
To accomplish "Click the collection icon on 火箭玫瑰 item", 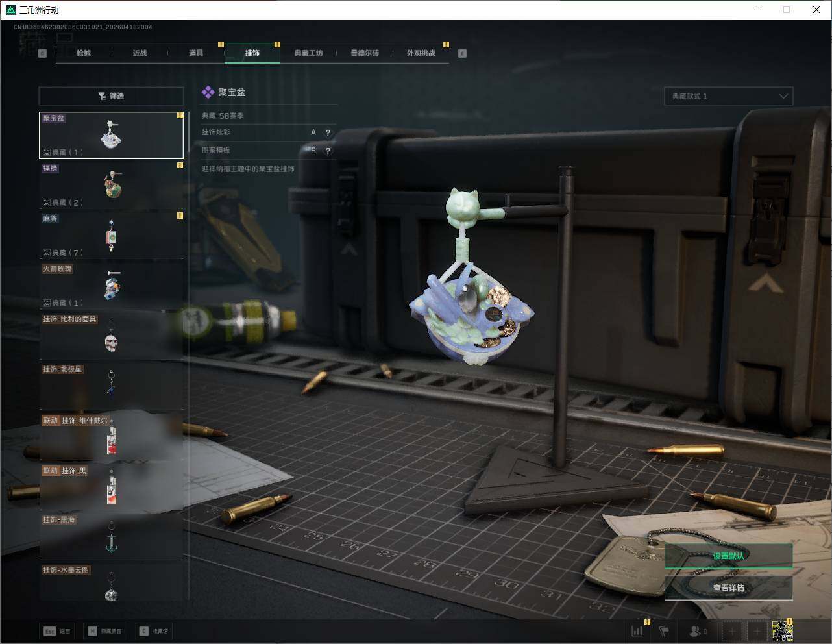I will pyautogui.click(x=47, y=303).
